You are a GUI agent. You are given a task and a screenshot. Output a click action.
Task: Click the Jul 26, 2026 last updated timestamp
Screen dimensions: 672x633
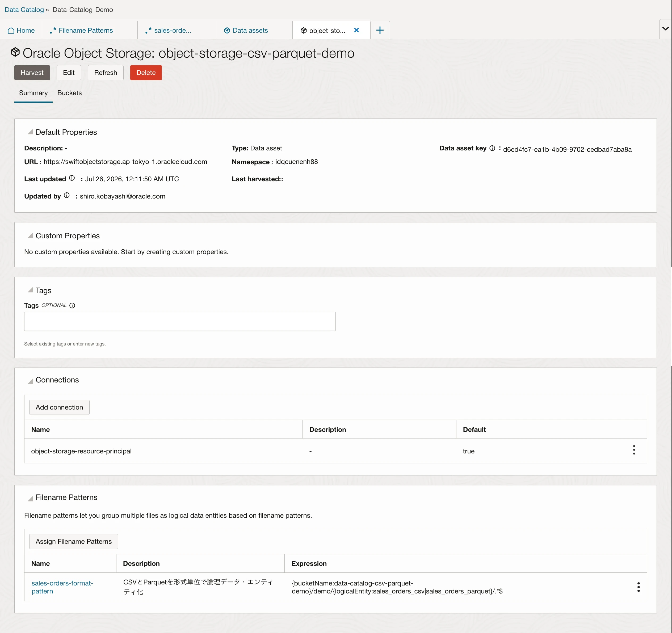(x=132, y=179)
